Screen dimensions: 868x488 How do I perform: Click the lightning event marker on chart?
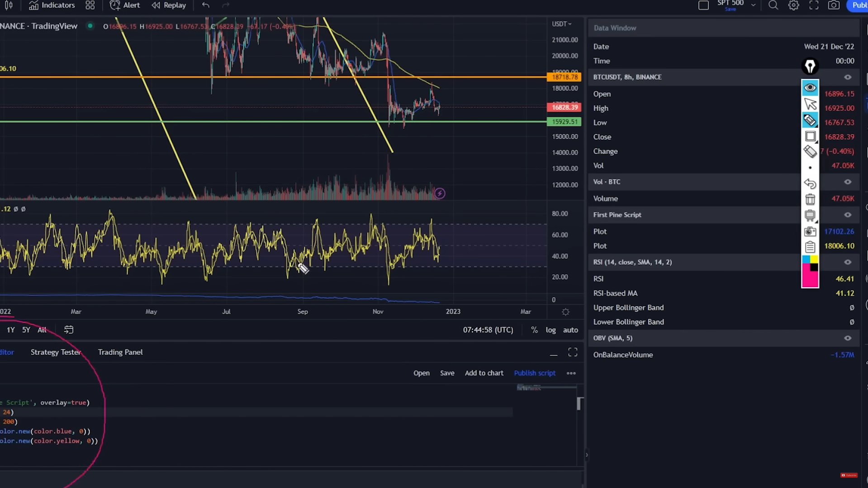coord(440,194)
